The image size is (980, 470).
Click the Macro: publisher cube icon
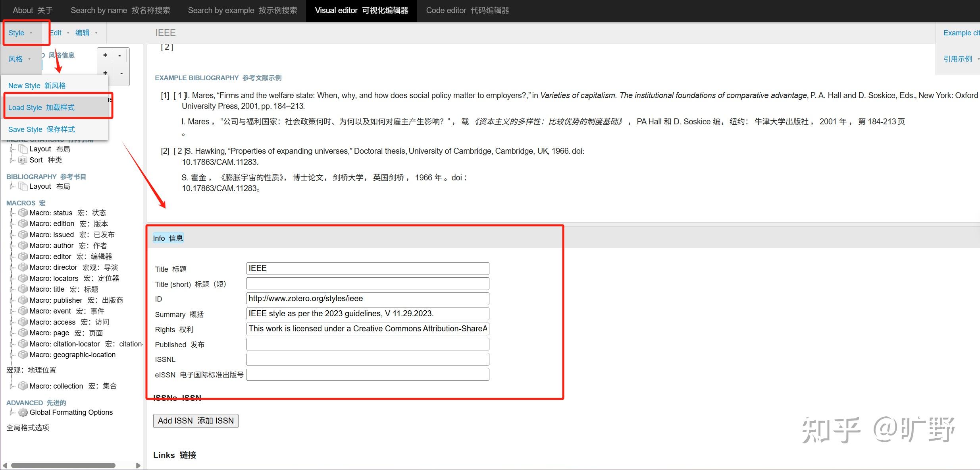tap(23, 300)
